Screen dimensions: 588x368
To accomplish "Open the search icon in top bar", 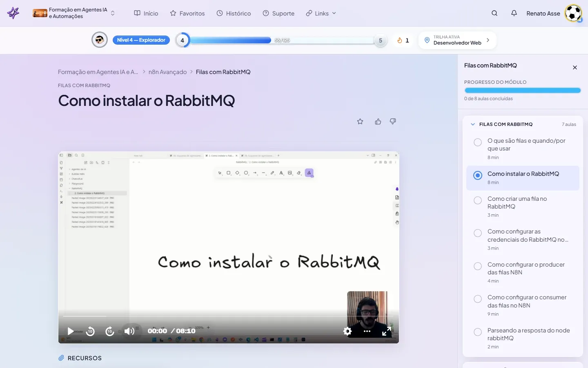I will coord(494,13).
